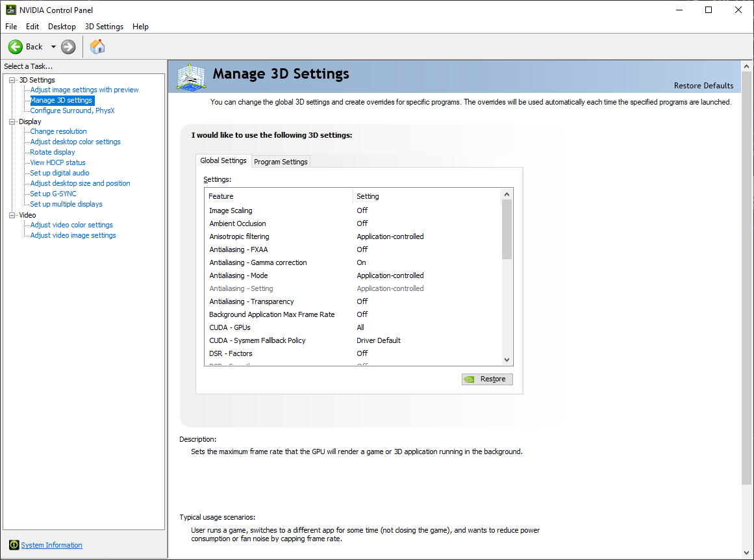Open the 3D Settings menu

point(104,27)
